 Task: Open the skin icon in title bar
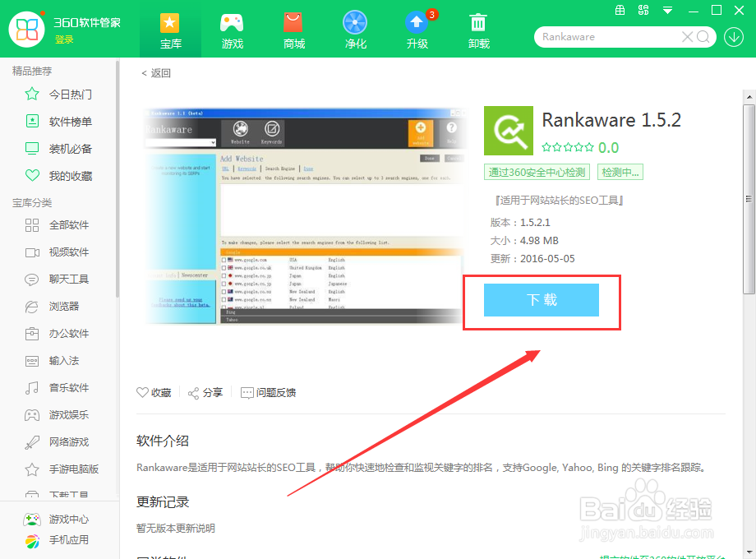click(643, 10)
